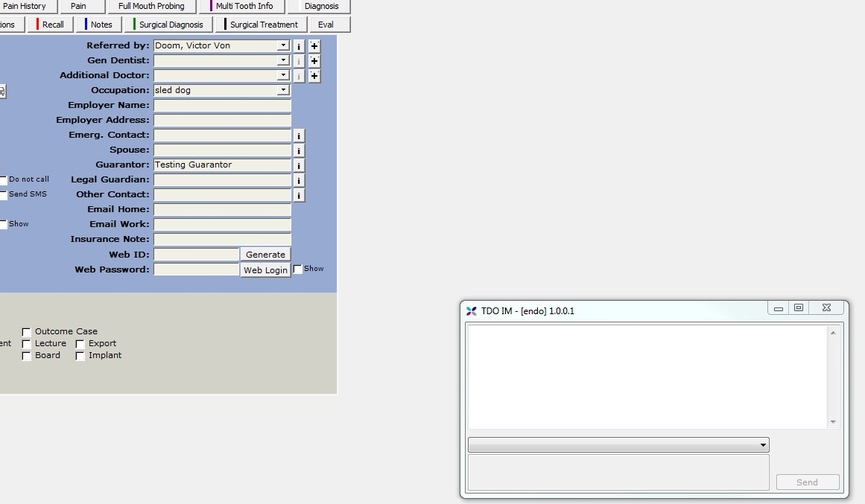
Task: Click the plus icon beside Additional Doctor
Action: pos(314,76)
